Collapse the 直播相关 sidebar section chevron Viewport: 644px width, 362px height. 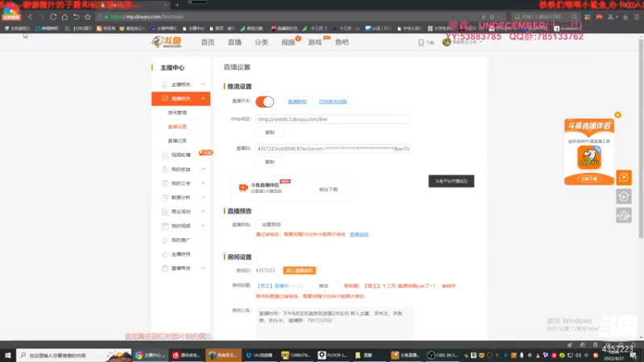[203, 98]
